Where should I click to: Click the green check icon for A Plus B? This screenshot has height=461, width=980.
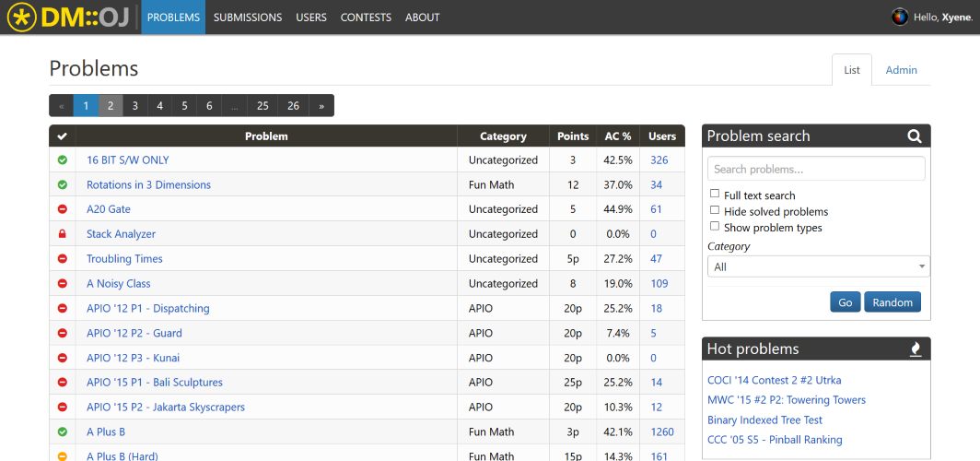(x=62, y=431)
